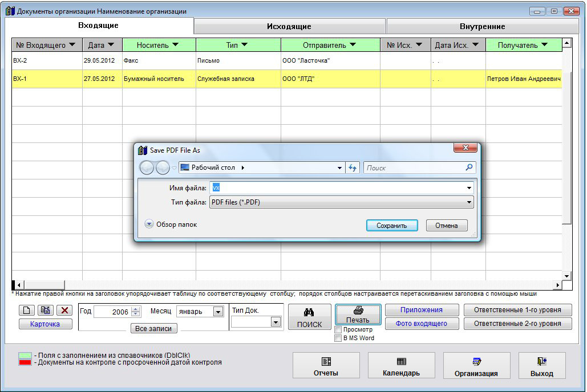Viewport: 587px width, 392px height.
Task: Click the copy record icon
Action: (x=46, y=311)
